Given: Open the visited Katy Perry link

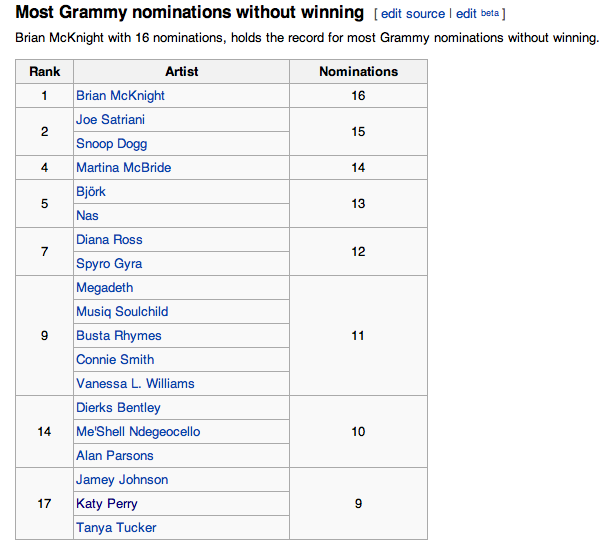Looking at the screenshot, I should 106,504.
